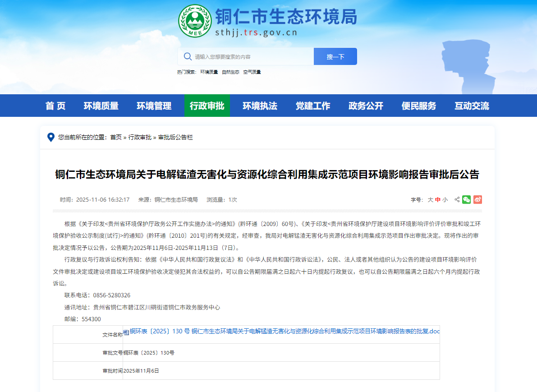Click the 搜一下 search button
Image resolution: width=537 pixels, height=392 pixels.
pos(335,56)
